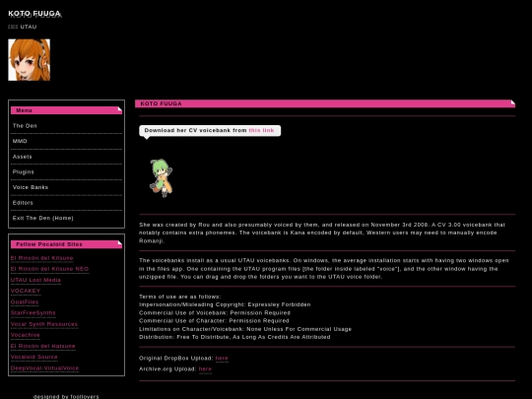532x399 pixels.
Task: Click the Impersonation/Misleading Copyright line
Action: tap(225, 304)
